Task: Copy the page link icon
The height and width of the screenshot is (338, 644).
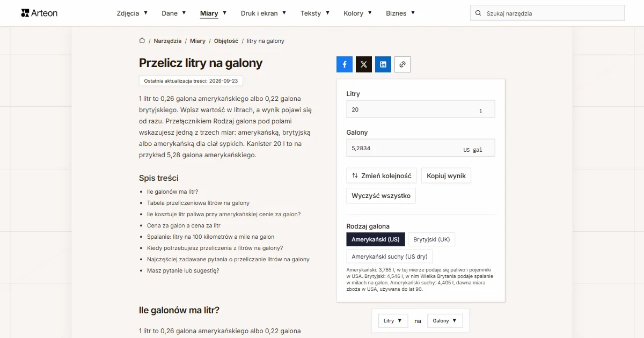Action: pos(402,64)
